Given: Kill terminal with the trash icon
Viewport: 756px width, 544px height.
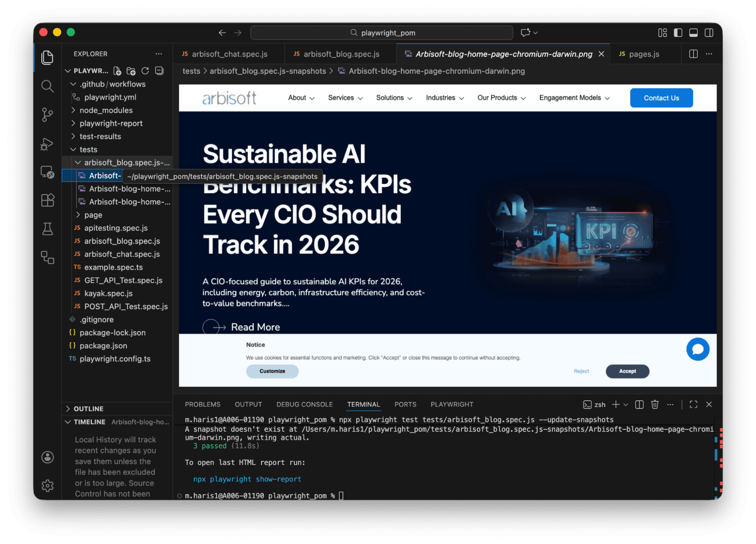Looking at the screenshot, I should 655,405.
